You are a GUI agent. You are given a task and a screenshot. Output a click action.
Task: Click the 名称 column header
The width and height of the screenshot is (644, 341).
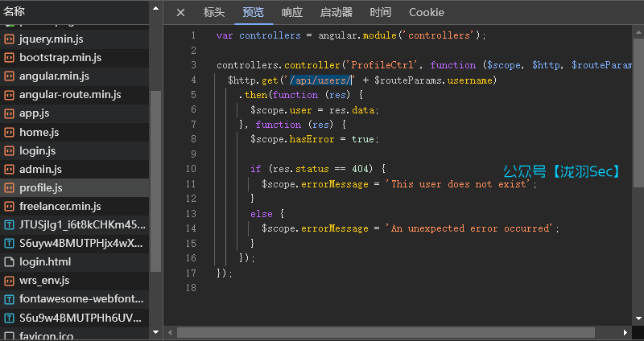coord(14,11)
